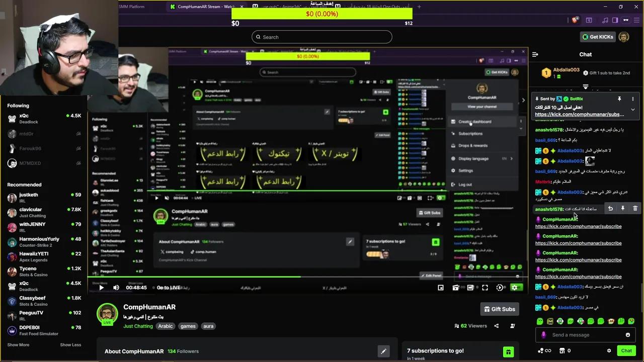Click Gift Subs button
644x362 pixels.
point(500,309)
